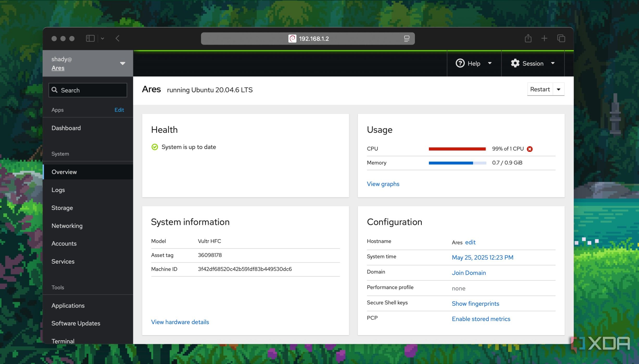This screenshot has height=364, width=639.
Task: Open the sidebar options chevron dropdown
Action: pos(103,38)
